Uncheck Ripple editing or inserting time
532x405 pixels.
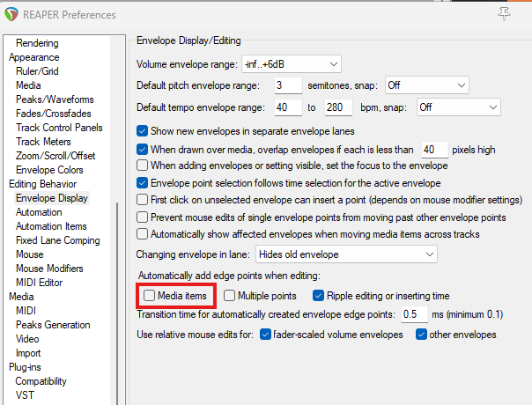tap(318, 296)
